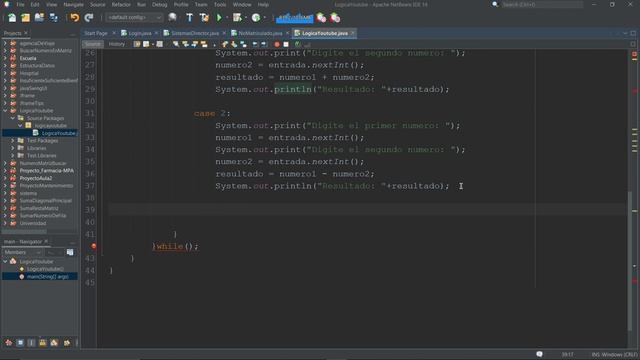The image size is (640, 360).
Task: Click the red error marker beside the while line
Action: point(94,246)
